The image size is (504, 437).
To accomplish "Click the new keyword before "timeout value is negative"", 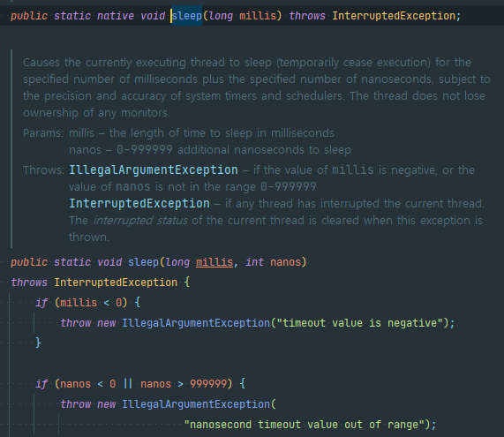I will 106,323.
